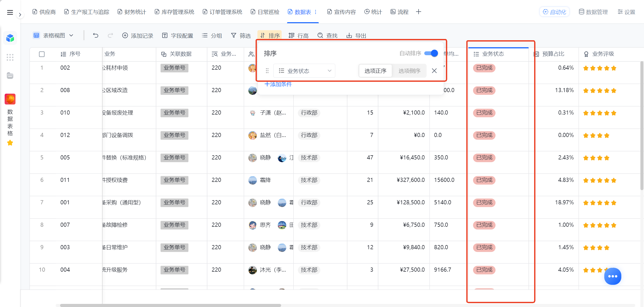644x307 pixels.
Task: Open 数据管理
Action: click(593, 12)
